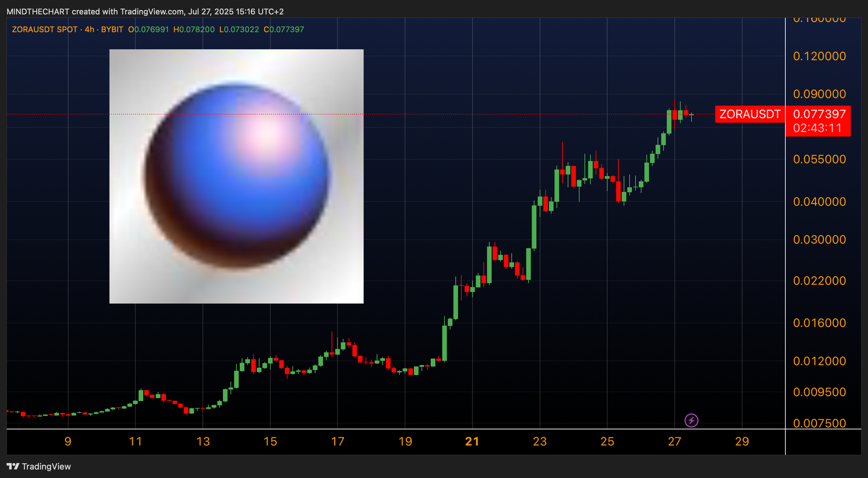Viewport: 868px width, 478px height.
Task: Click the 0.009500 price axis label
Action: click(819, 392)
